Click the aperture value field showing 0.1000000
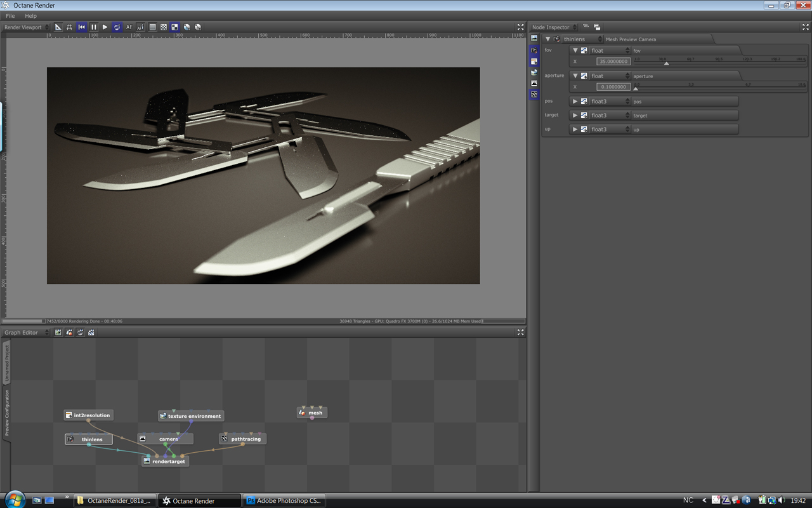The image size is (812, 508). pos(613,87)
